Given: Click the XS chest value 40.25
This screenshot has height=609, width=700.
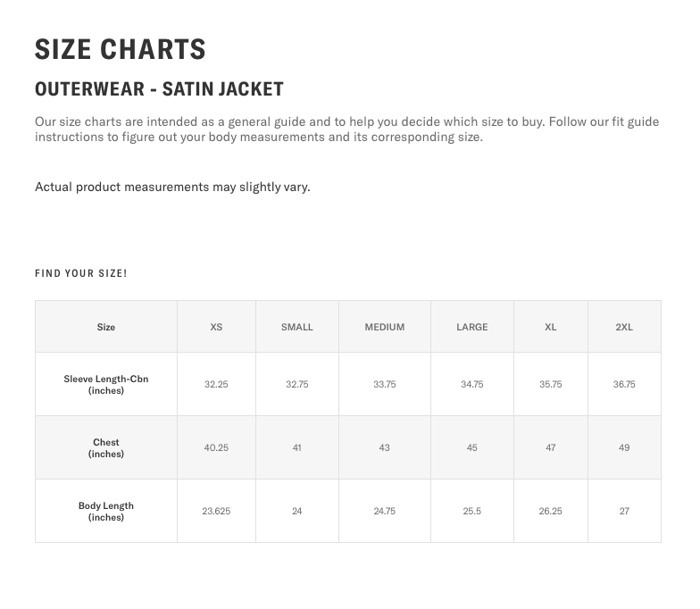Looking at the screenshot, I should click(x=216, y=447).
